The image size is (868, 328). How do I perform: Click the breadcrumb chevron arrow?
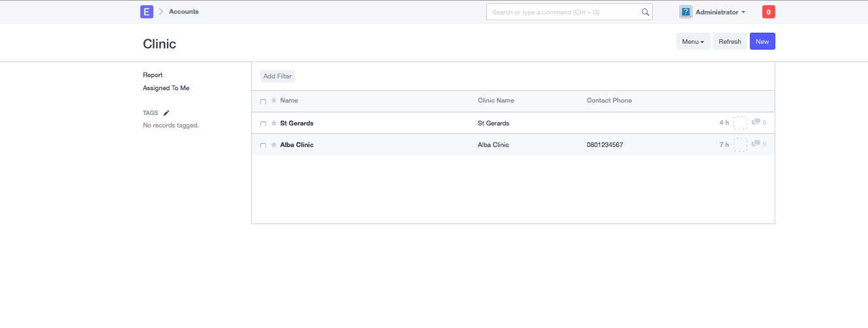(161, 12)
